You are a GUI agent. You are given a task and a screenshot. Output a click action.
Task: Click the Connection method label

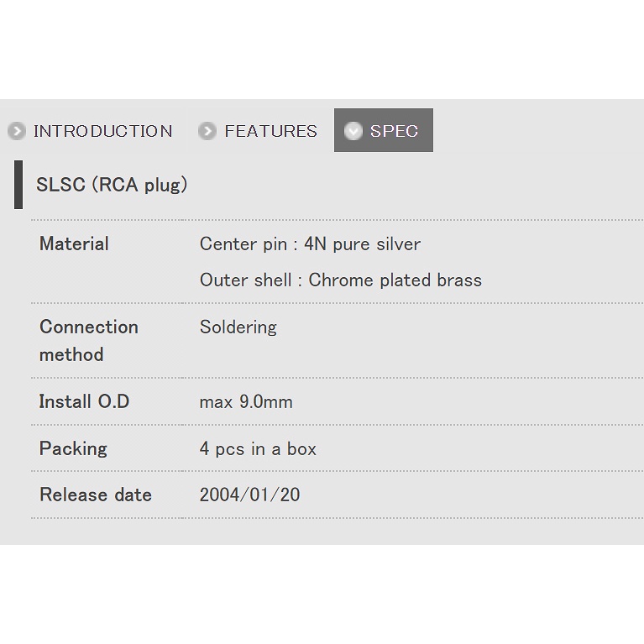coord(88,340)
